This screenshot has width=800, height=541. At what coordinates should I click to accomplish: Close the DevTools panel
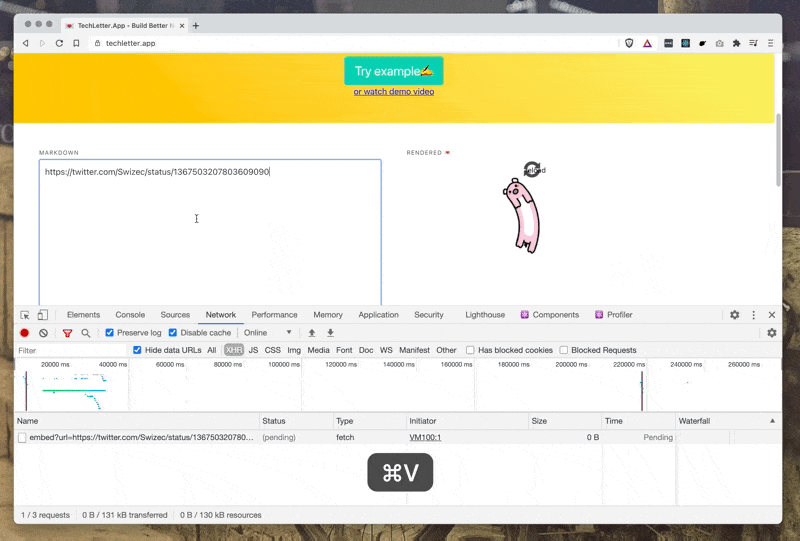coord(771,315)
